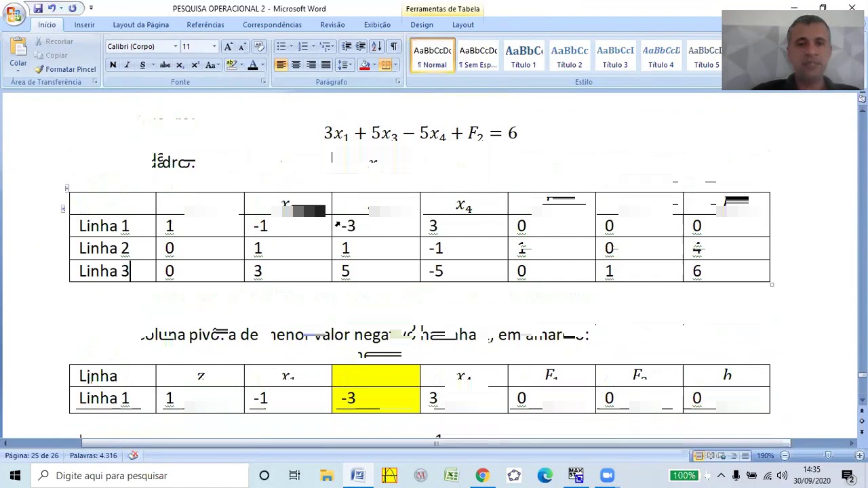Check spelling errors via status bar icon
Image resolution: width=868 pixels, height=488 pixels.
pyautogui.click(x=134, y=456)
